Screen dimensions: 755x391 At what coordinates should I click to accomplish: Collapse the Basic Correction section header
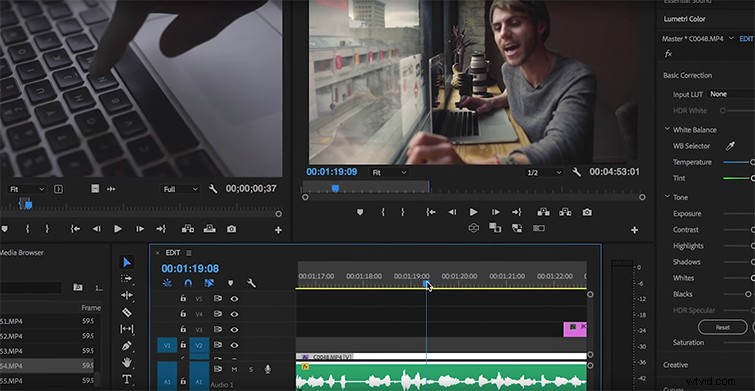click(x=687, y=75)
